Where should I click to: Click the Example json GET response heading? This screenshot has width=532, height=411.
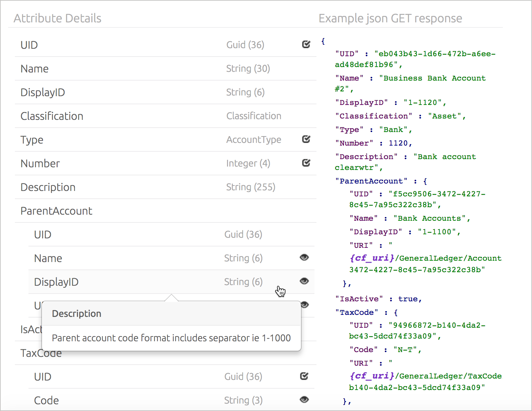[x=390, y=18]
